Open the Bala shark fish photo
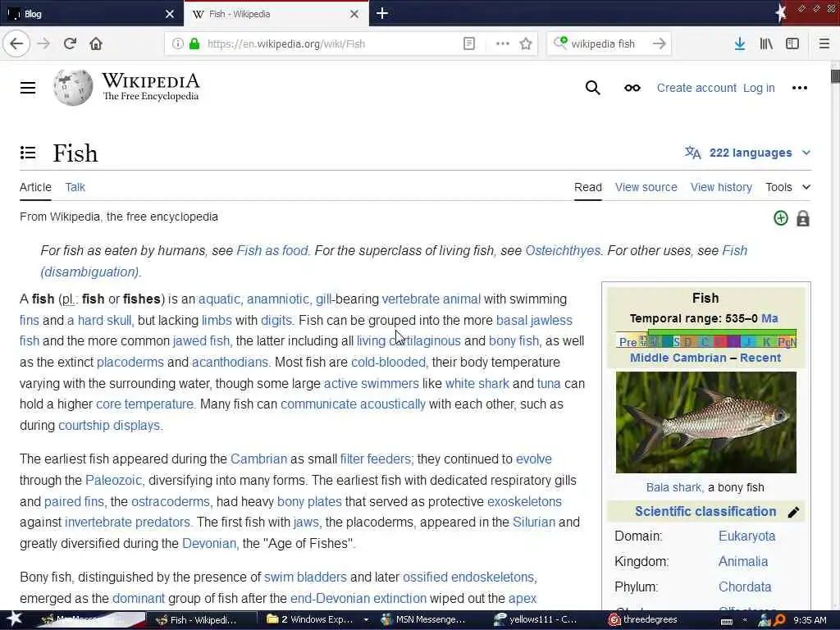This screenshot has height=630, width=840. click(x=705, y=422)
